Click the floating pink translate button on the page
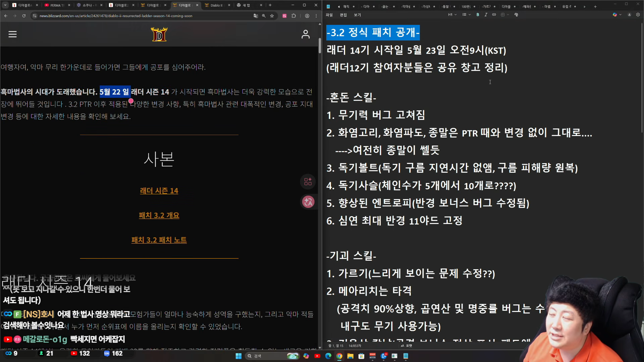 [308, 202]
